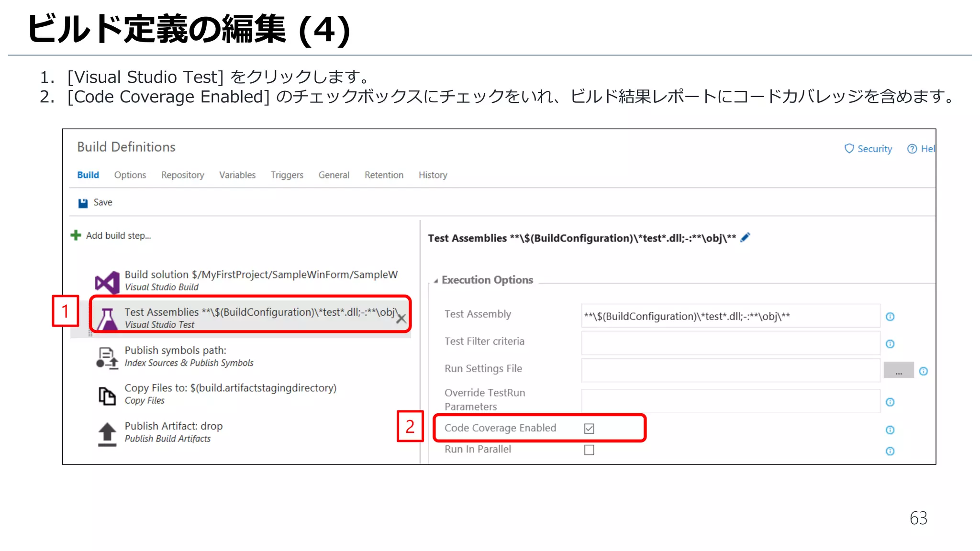Click the Test Assemblies step title heading
This screenshot has height=551, width=980.
tap(582, 238)
